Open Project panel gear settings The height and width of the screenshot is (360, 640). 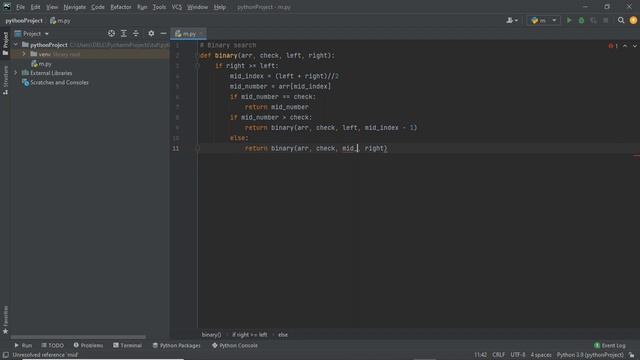pos(151,33)
